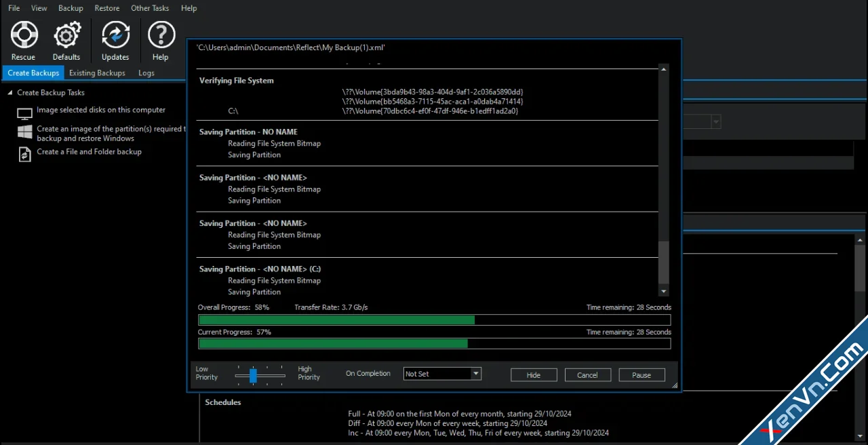Click the Volume{bb5468a3 path entry
868x445 pixels.
tap(433, 101)
